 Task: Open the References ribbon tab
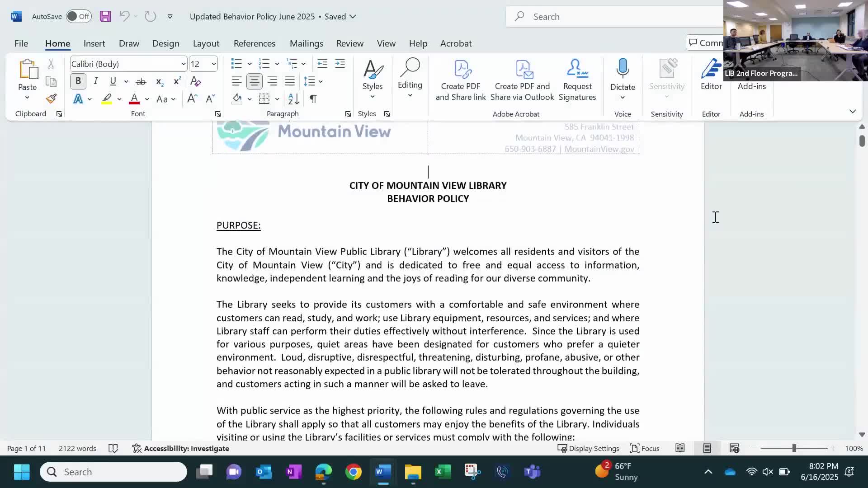pyautogui.click(x=254, y=43)
